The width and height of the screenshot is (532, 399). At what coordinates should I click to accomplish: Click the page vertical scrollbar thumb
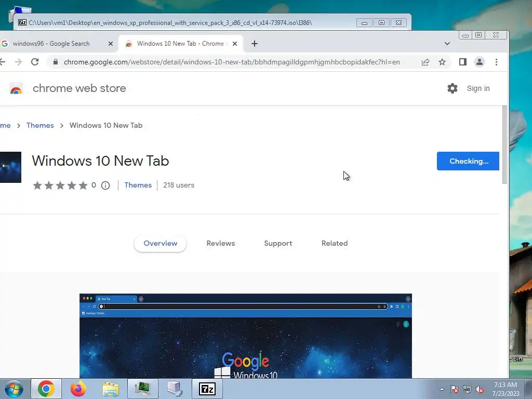click(x=504, y=145)
